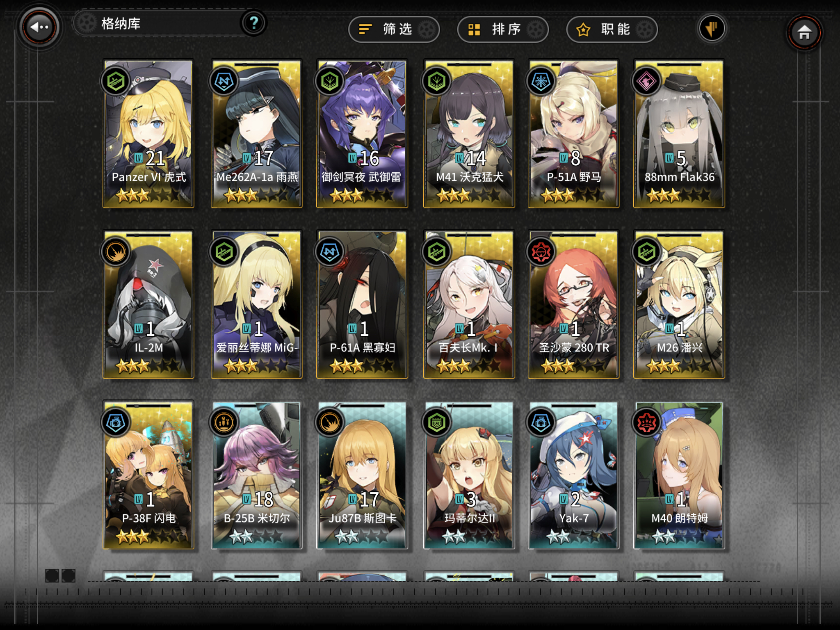Click orange class badge on IL-2M card
840x630 pixels.
click(116, 251)
